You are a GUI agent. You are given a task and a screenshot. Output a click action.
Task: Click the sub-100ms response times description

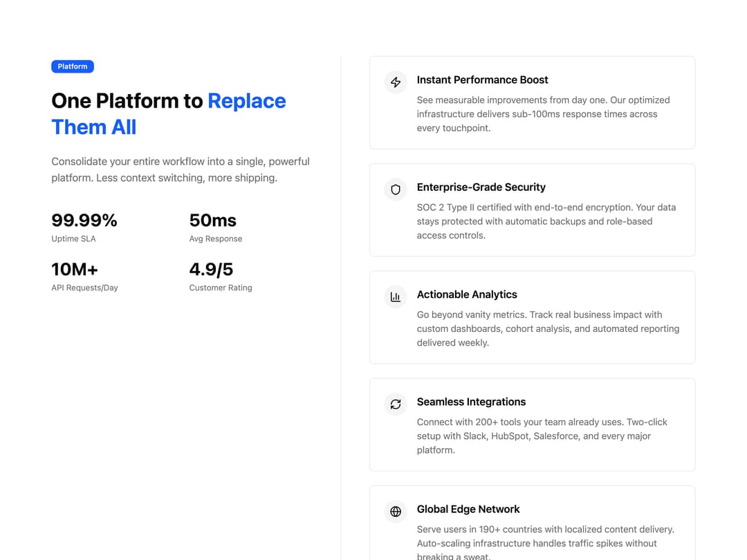point(543,114)
